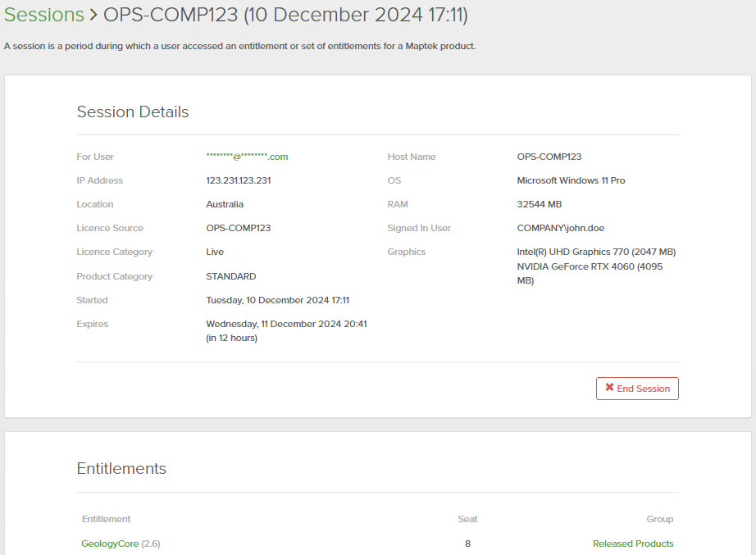Click the Session Details heading
Screen dimensions: 756x555
pyautogui.click(x=133, y=112)
